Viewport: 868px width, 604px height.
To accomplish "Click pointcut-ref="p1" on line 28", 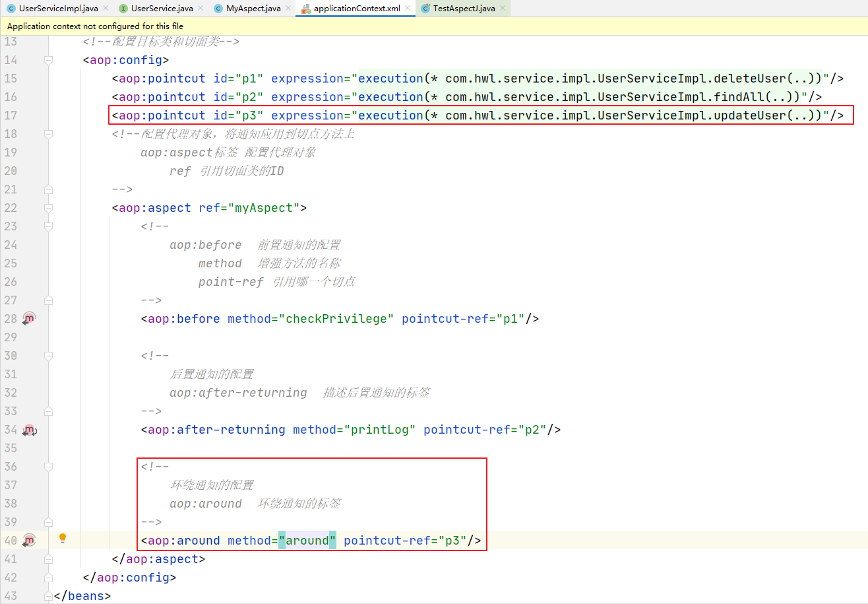I will pos(463,319).
